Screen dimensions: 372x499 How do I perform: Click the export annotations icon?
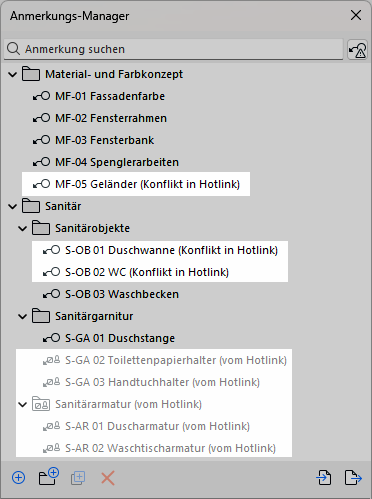coord(353,477)
